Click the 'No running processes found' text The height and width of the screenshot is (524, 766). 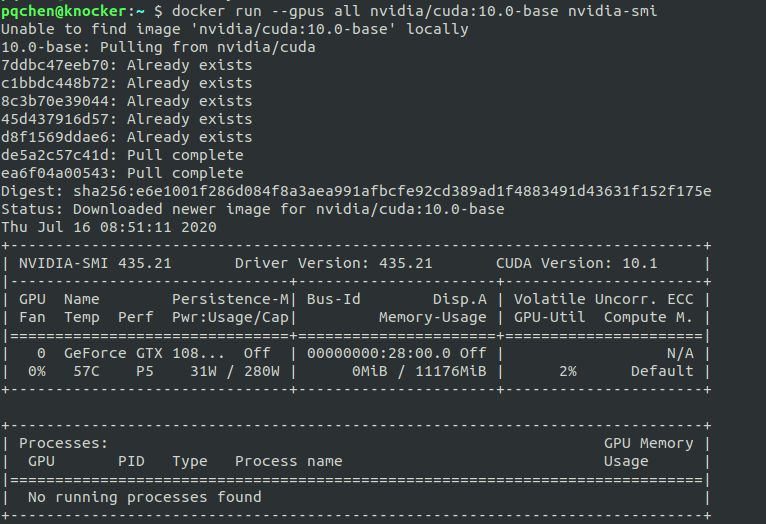144,497
